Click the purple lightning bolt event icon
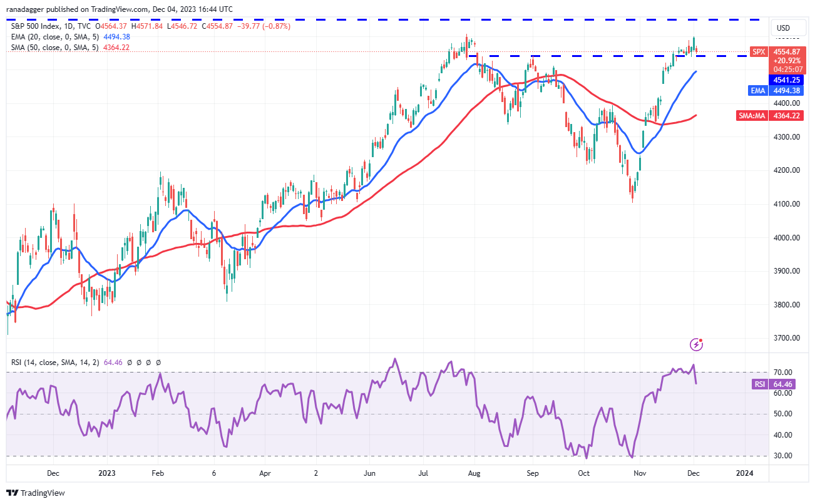Image resolution: width=815 pixels, height=504 pixels. point(696,344)
